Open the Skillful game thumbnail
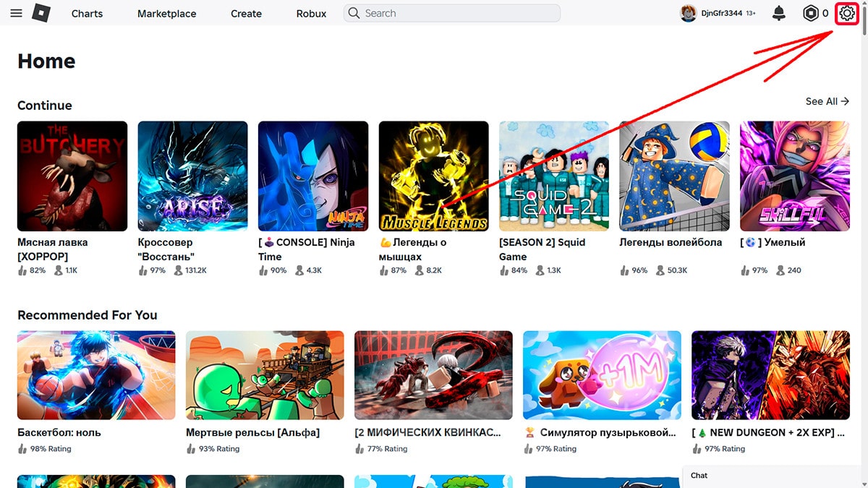This screenshot has width=868, height=488. pyautogui.click(x=795, y=176)
